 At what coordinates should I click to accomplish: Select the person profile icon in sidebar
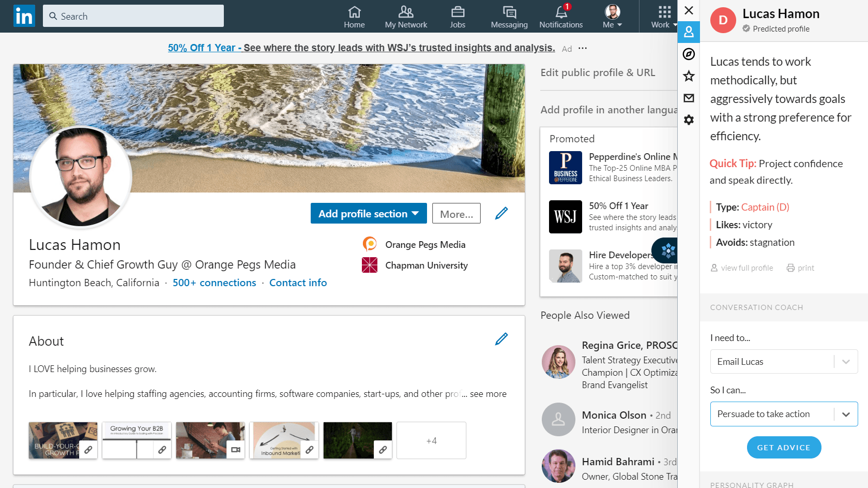pos(689,32)
